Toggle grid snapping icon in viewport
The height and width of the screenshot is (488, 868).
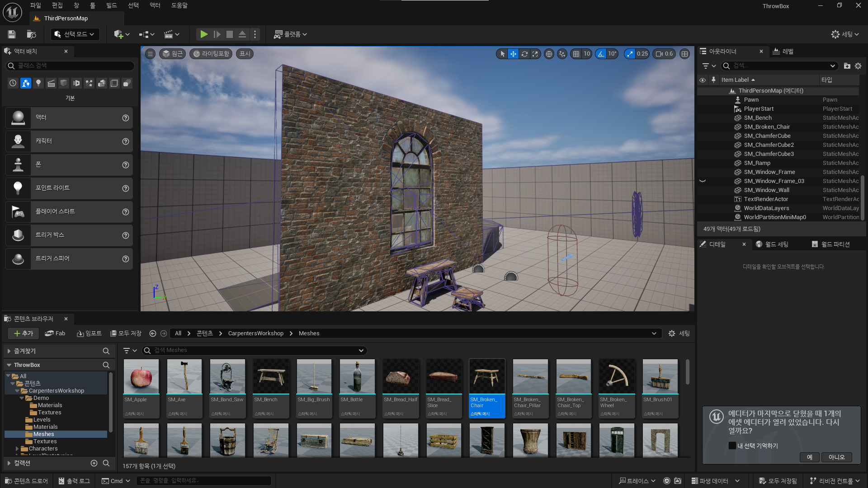(576, 54)
